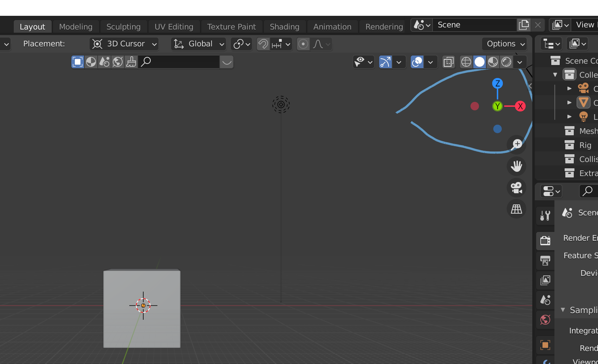
Task: Open the transform pivot point dropdown
Action: (242, 44)
